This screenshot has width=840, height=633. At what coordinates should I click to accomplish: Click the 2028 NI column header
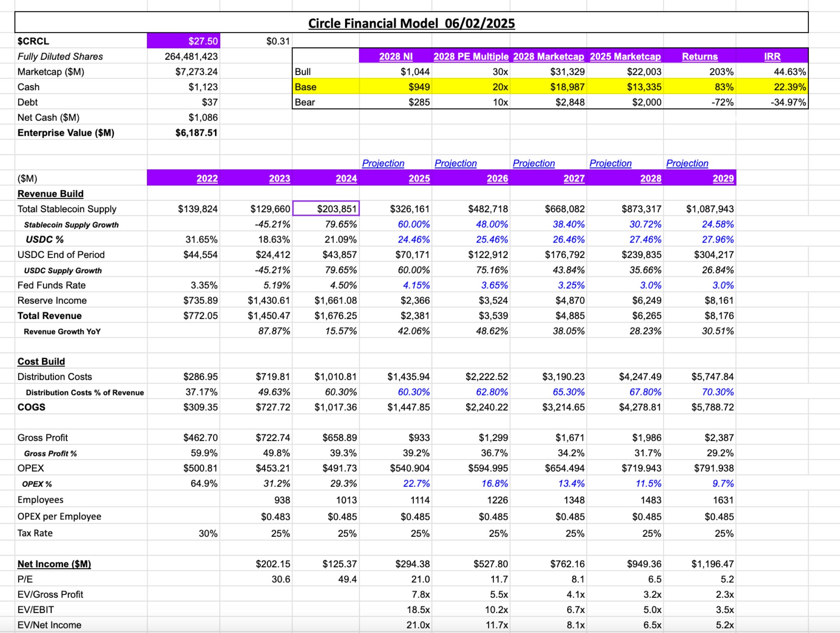pyautogui.click(x=395, y=56)
